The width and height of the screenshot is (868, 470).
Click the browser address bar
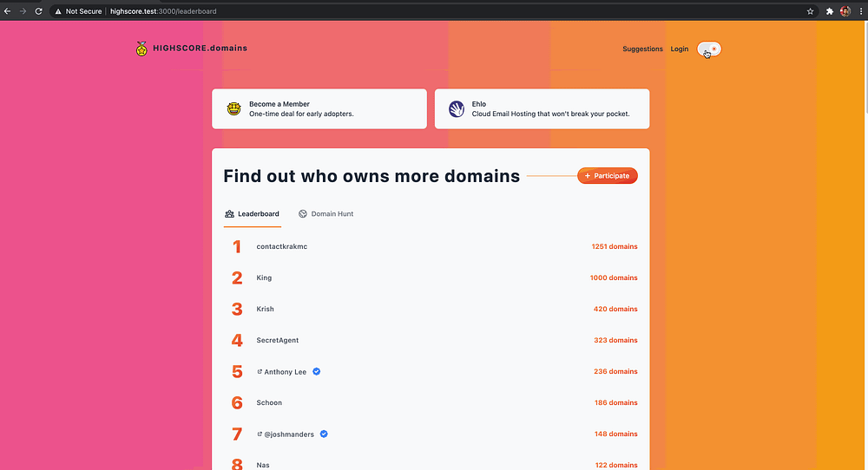(x=434, y=11)
